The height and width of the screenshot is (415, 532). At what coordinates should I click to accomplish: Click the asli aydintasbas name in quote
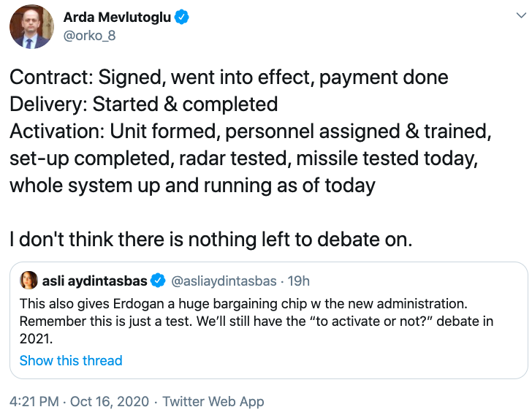(95, 281)
